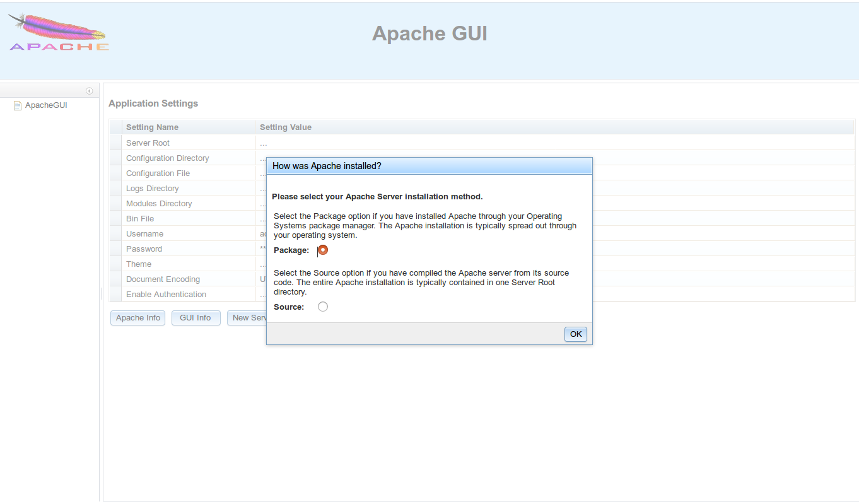The image size is (859, 504).
Task: Confirm the dialog with OK
Action: click(576, 334)
